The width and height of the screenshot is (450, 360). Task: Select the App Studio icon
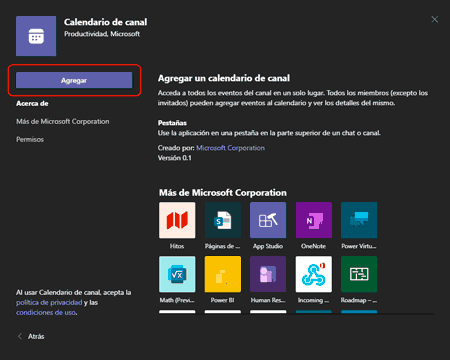pyautogui.click(x=268, y=220)
